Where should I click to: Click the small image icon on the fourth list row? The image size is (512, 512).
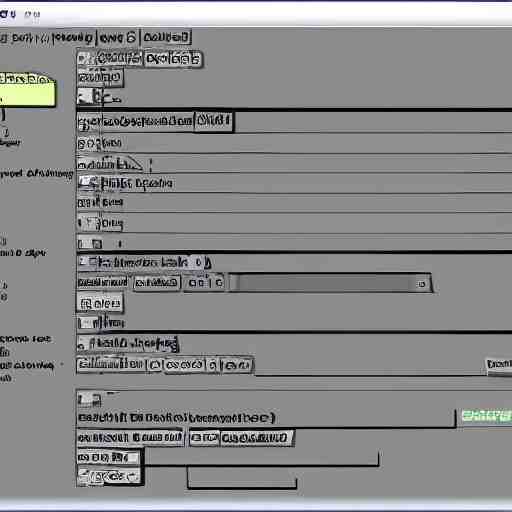[x=88, y=183]
